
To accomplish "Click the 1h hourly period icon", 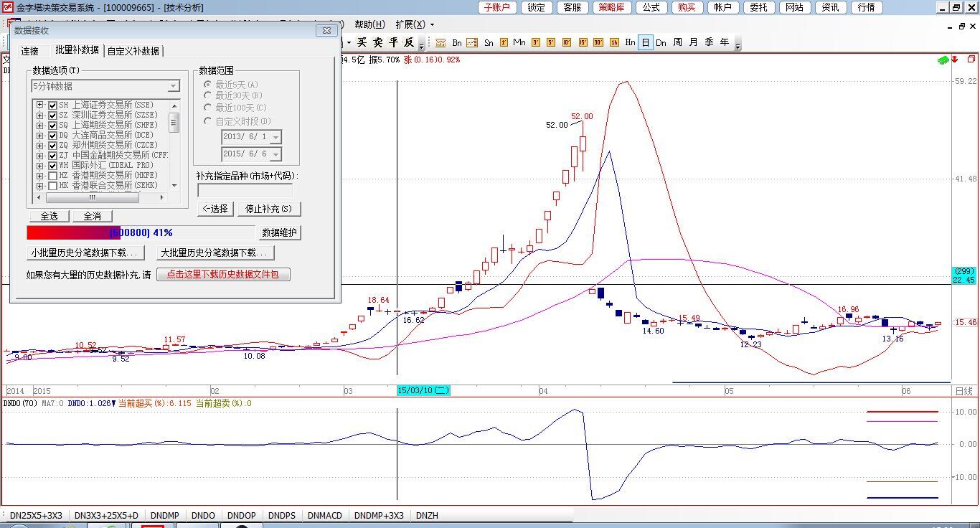I will 614,43.
